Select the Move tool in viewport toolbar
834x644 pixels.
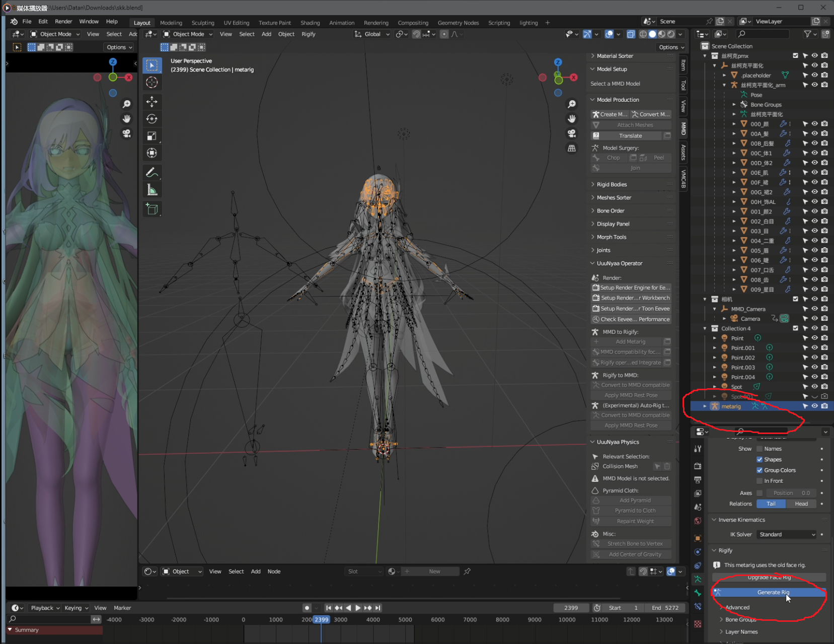coord(152,102)
